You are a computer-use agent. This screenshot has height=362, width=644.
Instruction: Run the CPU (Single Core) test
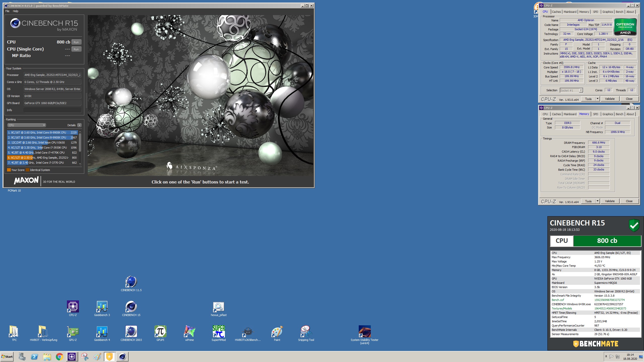pos(76,49)
